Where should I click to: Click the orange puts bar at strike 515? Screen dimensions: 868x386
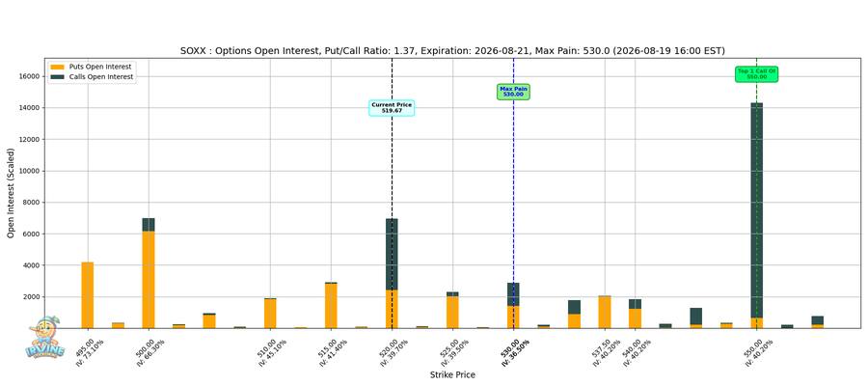[x=331, y=306]
